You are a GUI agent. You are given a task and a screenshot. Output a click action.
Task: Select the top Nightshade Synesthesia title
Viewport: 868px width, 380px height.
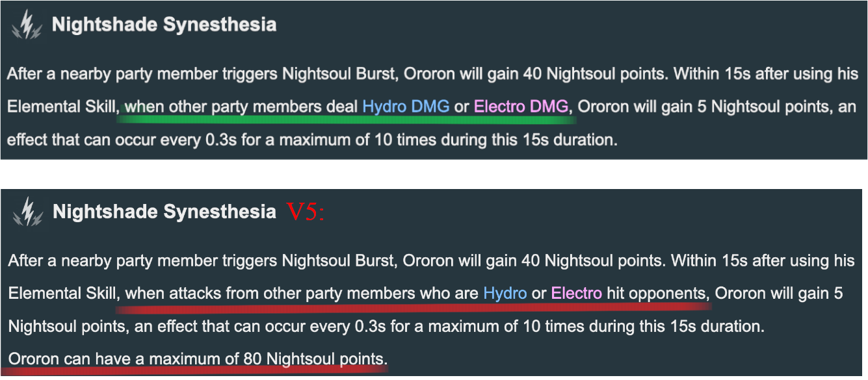(164, 25)
